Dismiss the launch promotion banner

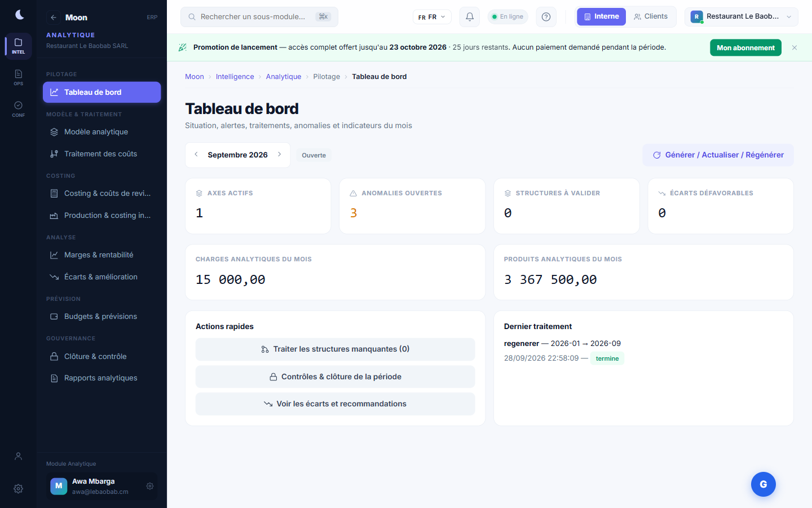click(795, 48)
